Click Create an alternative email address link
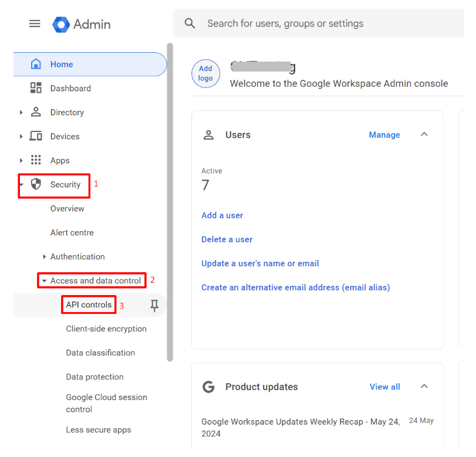The image size is (476, 457). pos(296,287)
